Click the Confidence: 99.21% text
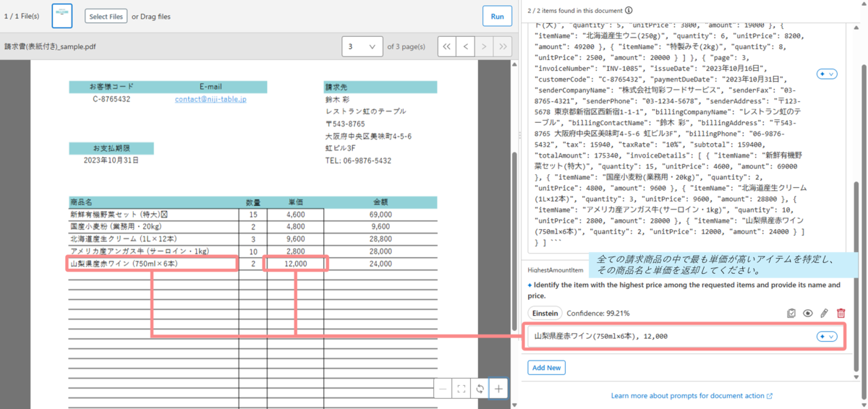Screen dimensions: 868x409 [599, 313]
